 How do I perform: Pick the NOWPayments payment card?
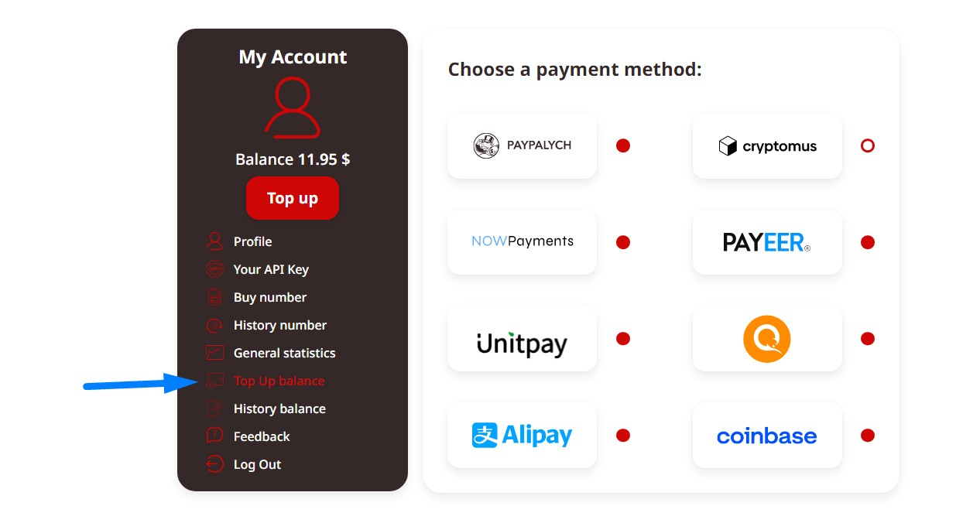[x=522, y=241]
